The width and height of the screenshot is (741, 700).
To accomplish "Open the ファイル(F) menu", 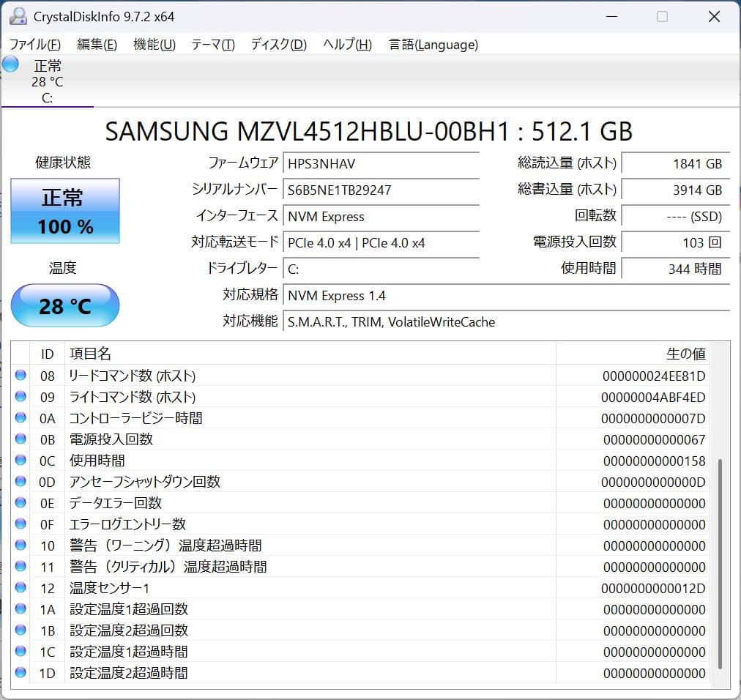I will point(35,45).
